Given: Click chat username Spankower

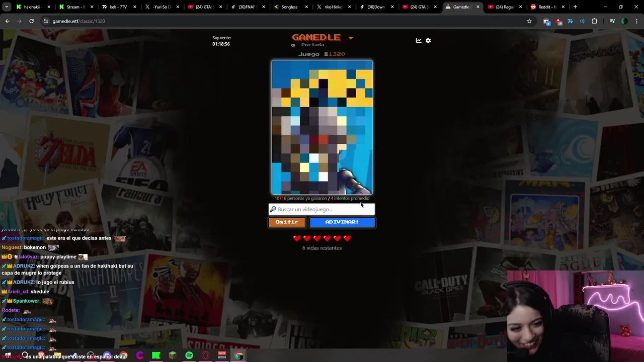Looking at the screenshot, I should click(27, 301).
